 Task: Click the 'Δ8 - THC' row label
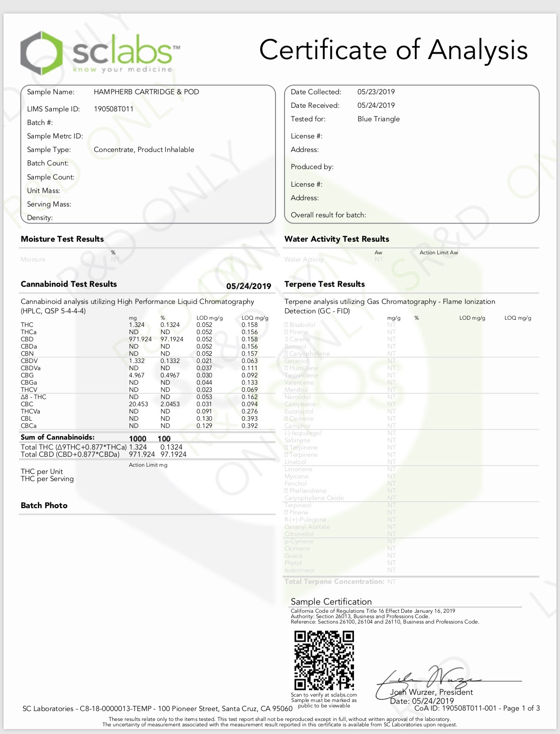(x=34, y=397)
